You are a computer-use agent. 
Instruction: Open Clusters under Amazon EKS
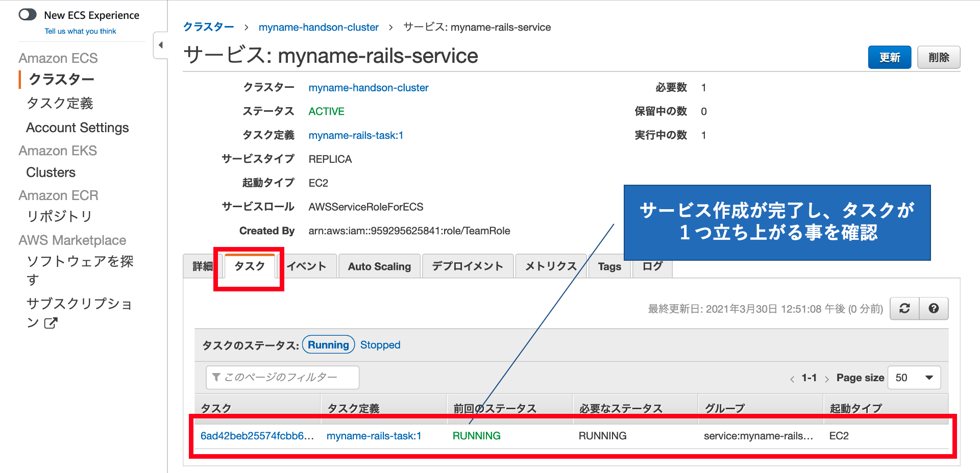(x=51, y=172)
